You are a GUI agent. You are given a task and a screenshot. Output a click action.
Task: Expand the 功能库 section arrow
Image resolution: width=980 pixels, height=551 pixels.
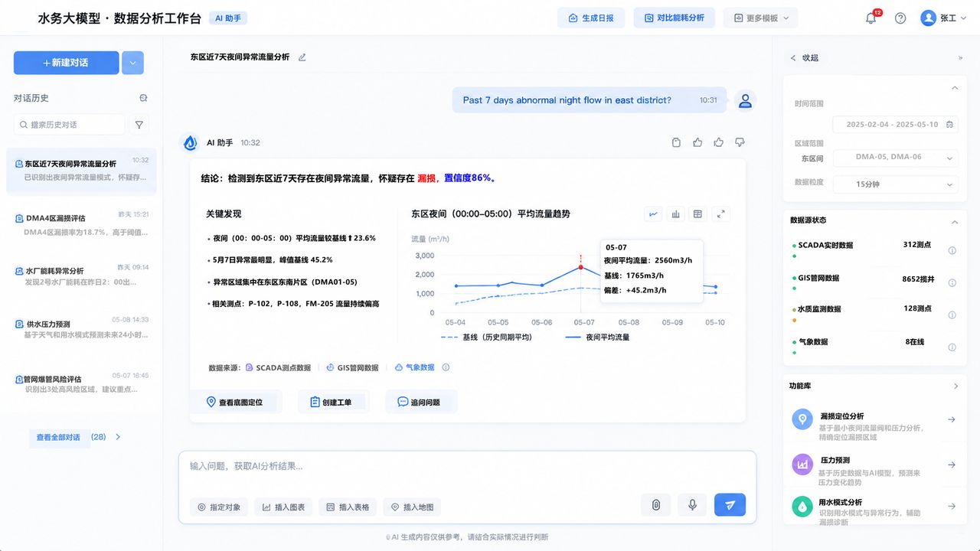pos(955,386)
